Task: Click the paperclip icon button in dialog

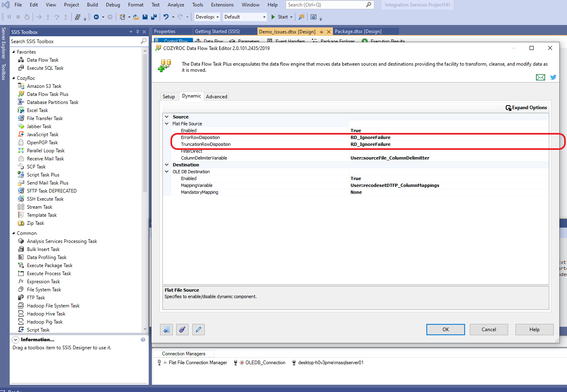Action: tap(182, 330)
